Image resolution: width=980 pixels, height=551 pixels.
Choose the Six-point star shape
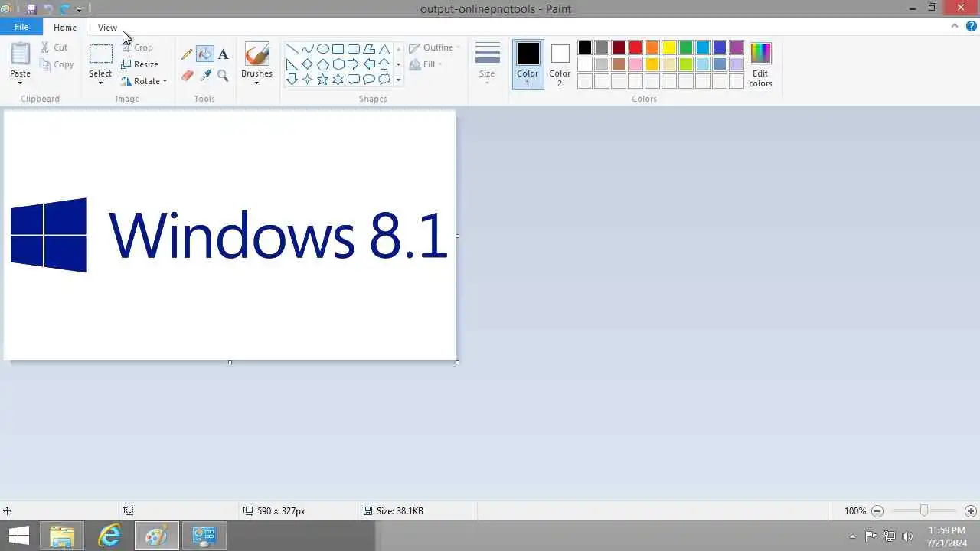[x=338, y=80]
